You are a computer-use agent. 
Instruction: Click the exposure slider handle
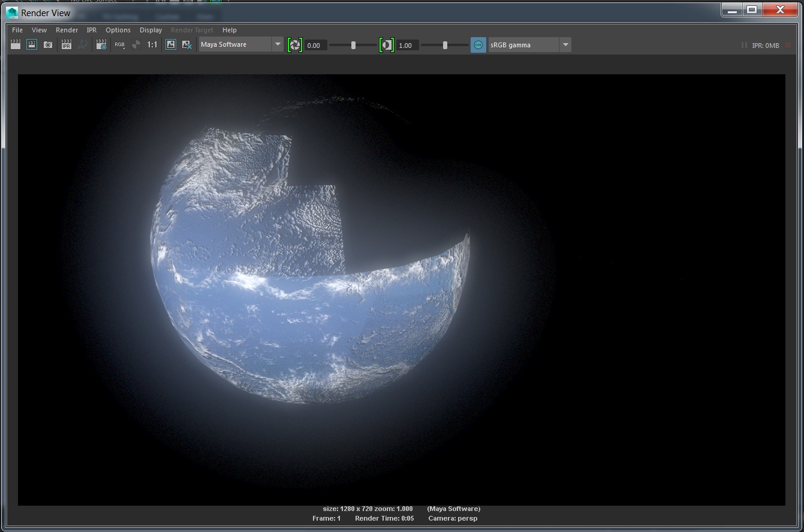coord(353,45)
